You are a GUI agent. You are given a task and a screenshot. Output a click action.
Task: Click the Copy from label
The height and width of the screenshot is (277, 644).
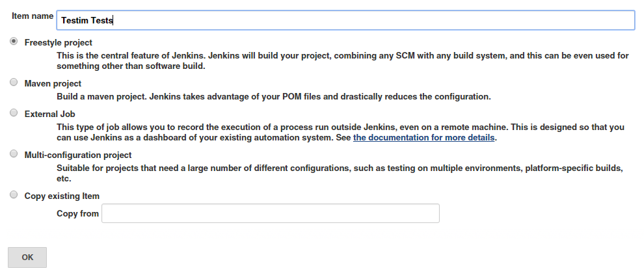[77, 213]
